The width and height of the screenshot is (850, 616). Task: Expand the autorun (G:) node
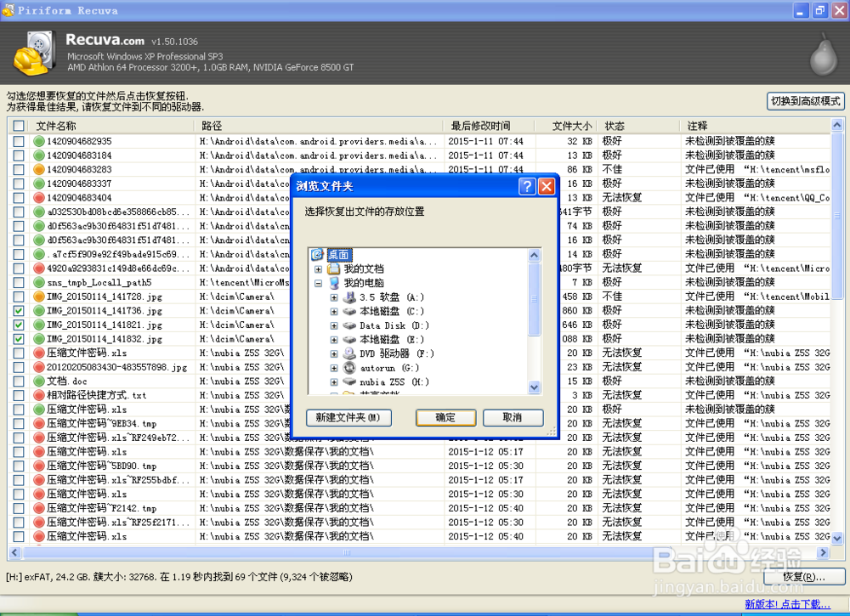(x=334, y=368)
